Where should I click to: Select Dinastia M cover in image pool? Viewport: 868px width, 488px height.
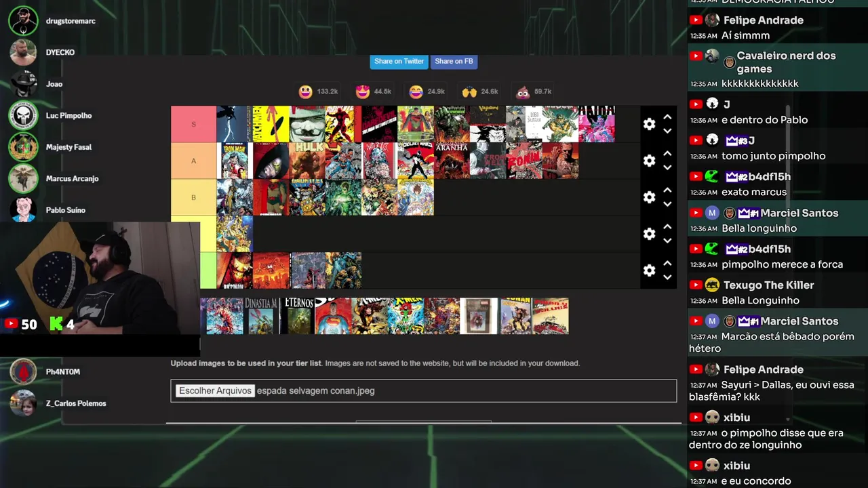(260, 316)
